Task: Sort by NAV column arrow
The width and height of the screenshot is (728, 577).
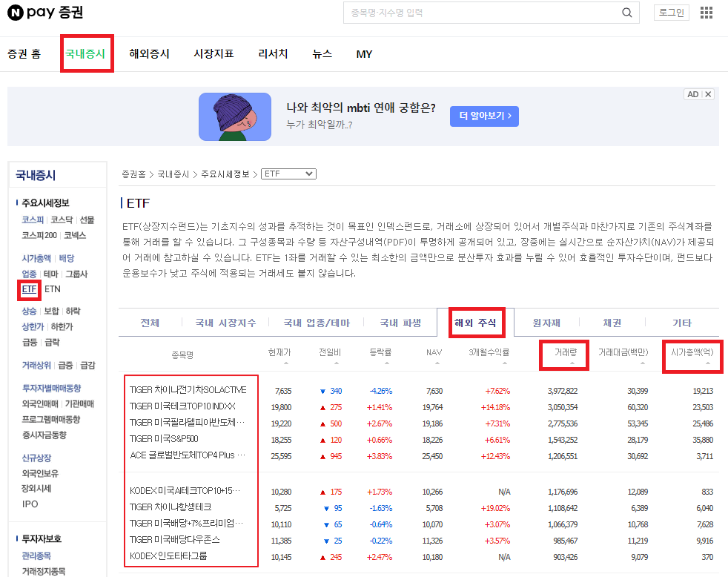Action: 437,363
